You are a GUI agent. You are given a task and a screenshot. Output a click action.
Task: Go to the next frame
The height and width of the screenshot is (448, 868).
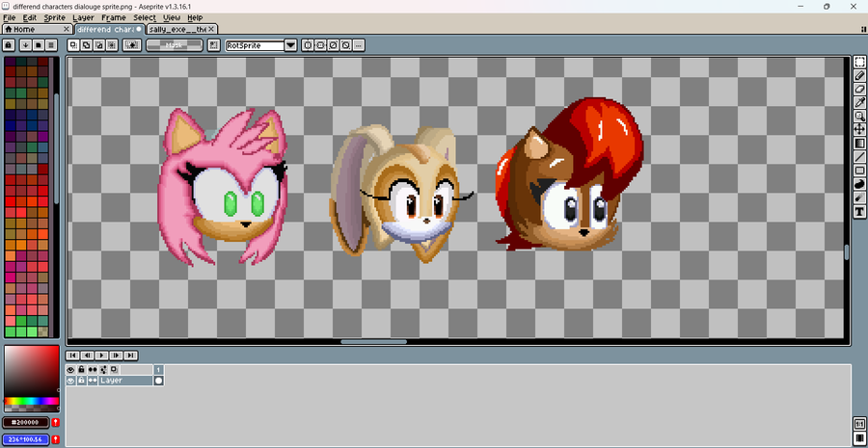(116, 356)
